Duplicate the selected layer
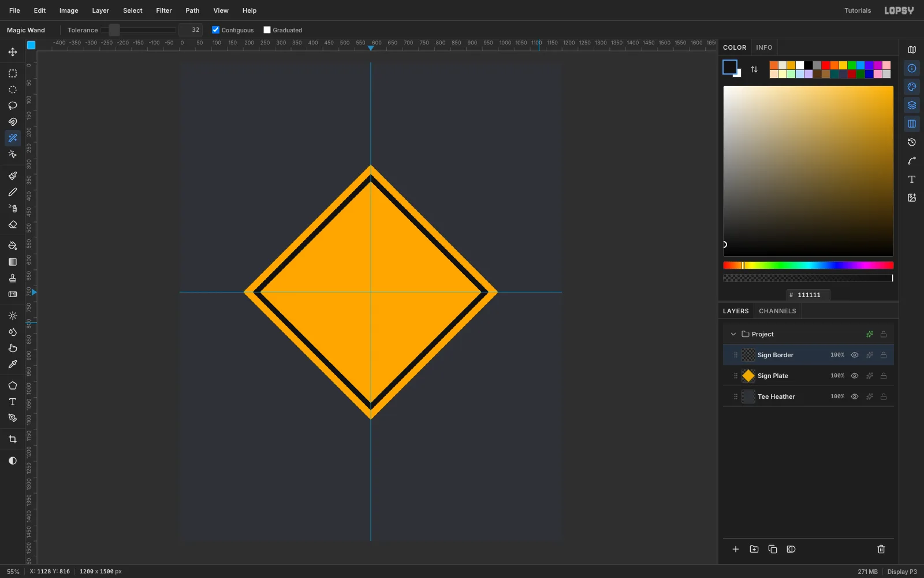The image size is (924, 578). click(773, 549)
